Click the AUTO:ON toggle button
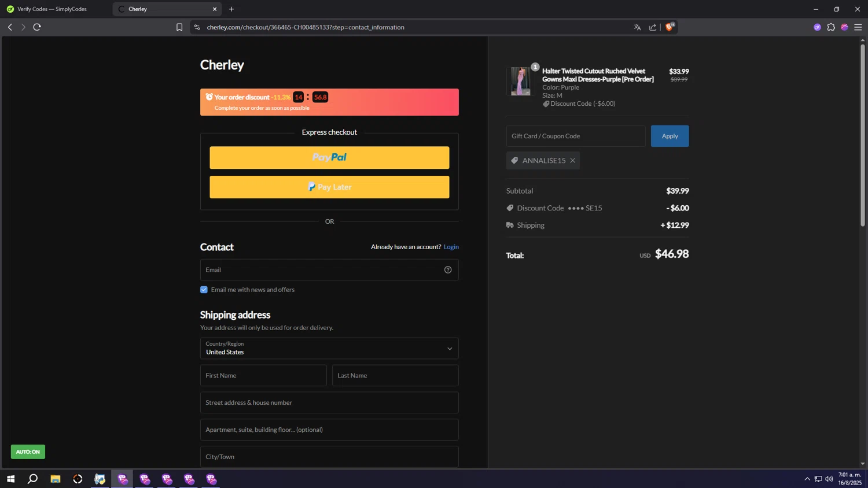Image resolution: width=868 pixels, height=488 pixels. [x=28, y=452]
